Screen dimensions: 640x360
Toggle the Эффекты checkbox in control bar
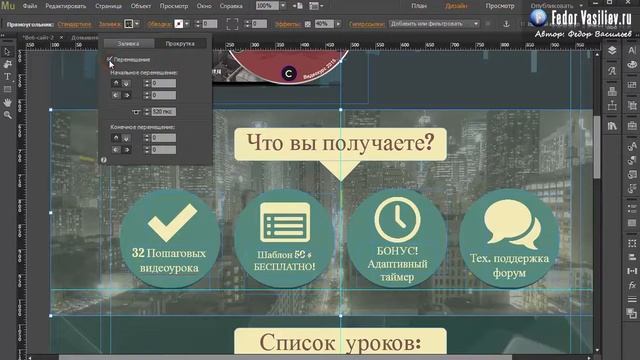(x=307, y=24)
